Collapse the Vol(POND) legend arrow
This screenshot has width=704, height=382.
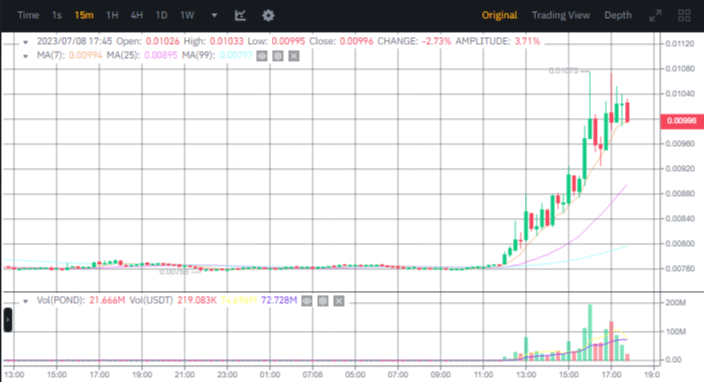pos(26,301)
